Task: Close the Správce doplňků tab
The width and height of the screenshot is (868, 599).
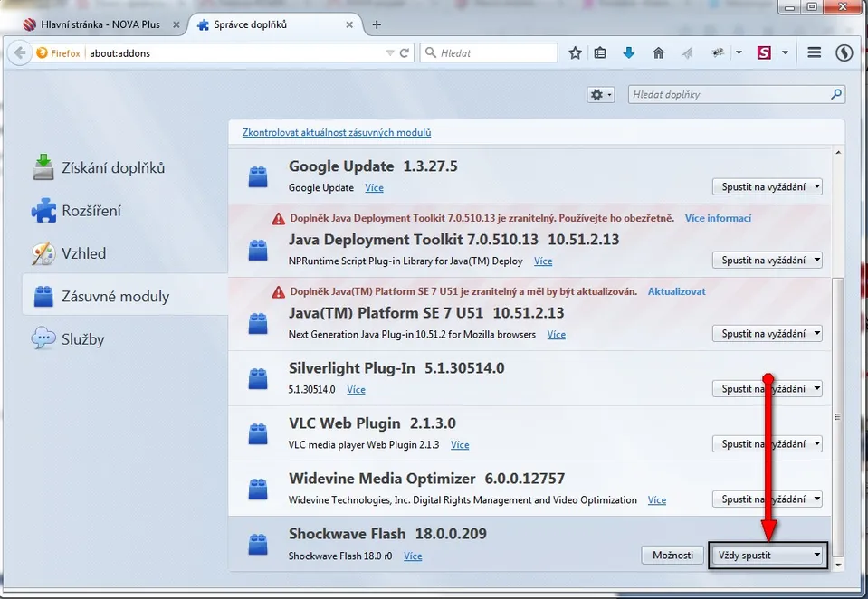Action: (349, 24)
